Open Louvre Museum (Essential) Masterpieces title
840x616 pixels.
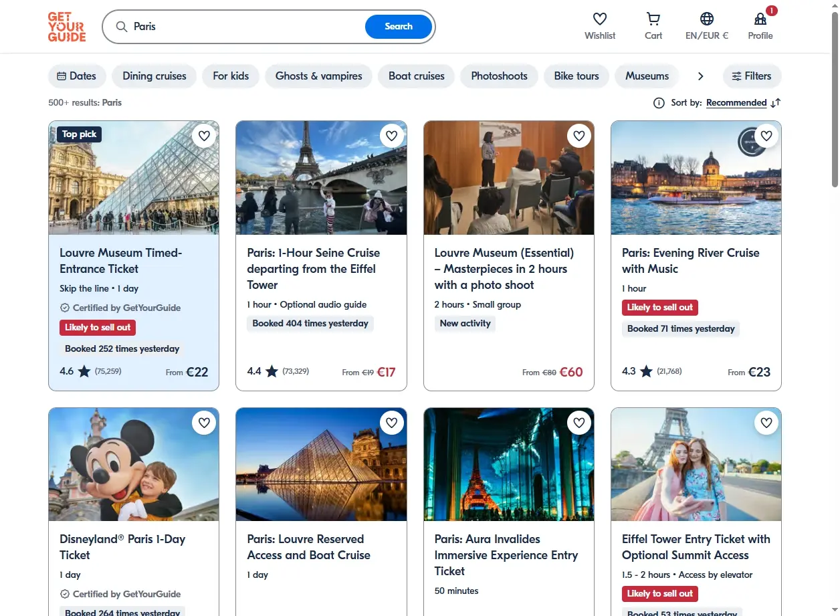504,269
